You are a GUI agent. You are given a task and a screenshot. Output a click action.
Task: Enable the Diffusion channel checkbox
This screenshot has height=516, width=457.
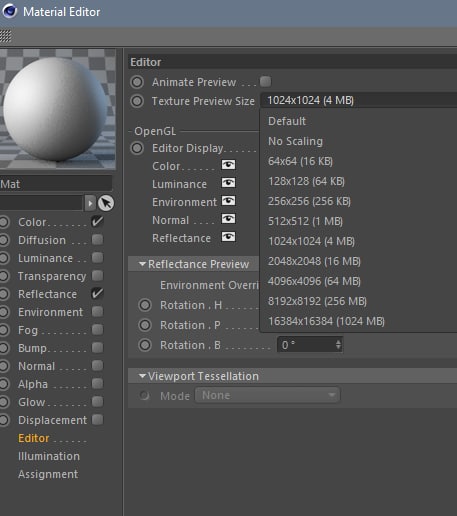coord(97,240)
